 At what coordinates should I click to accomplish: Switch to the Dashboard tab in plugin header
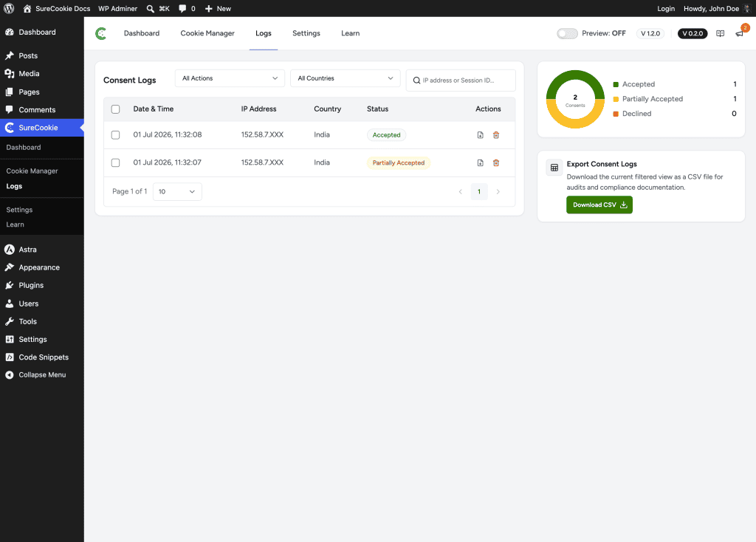coord(142,33)
